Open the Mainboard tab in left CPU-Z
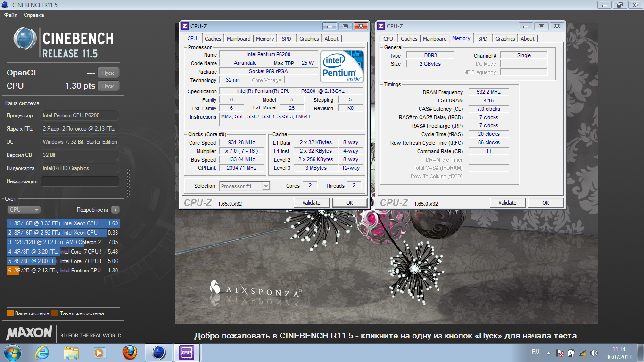This screenshot has height=362, width=644. [x=239, y=39]
